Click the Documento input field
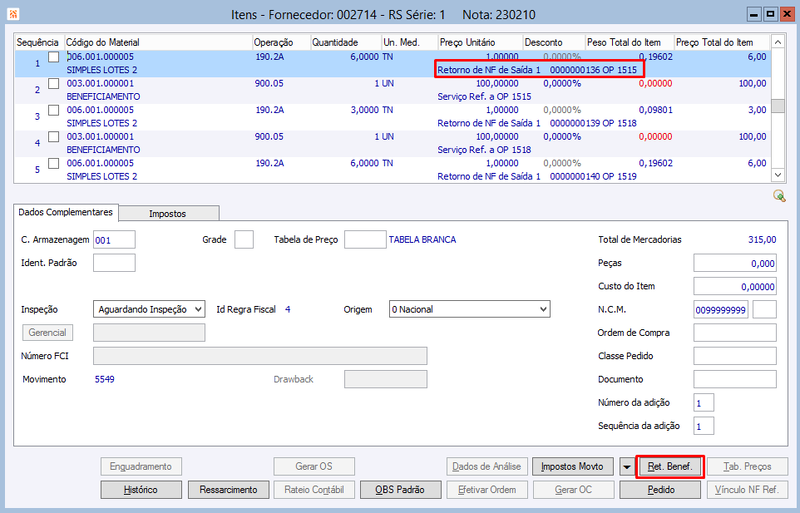 (x=735, y=379)
